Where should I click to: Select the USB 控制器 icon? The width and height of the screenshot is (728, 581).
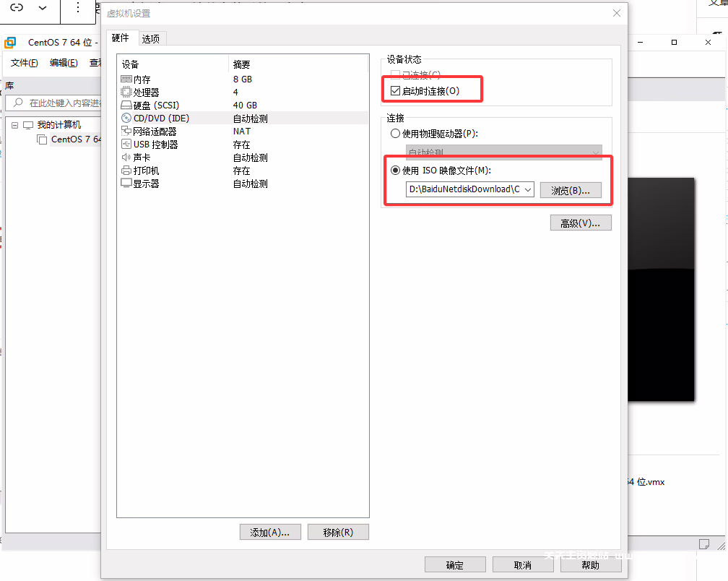126,144
